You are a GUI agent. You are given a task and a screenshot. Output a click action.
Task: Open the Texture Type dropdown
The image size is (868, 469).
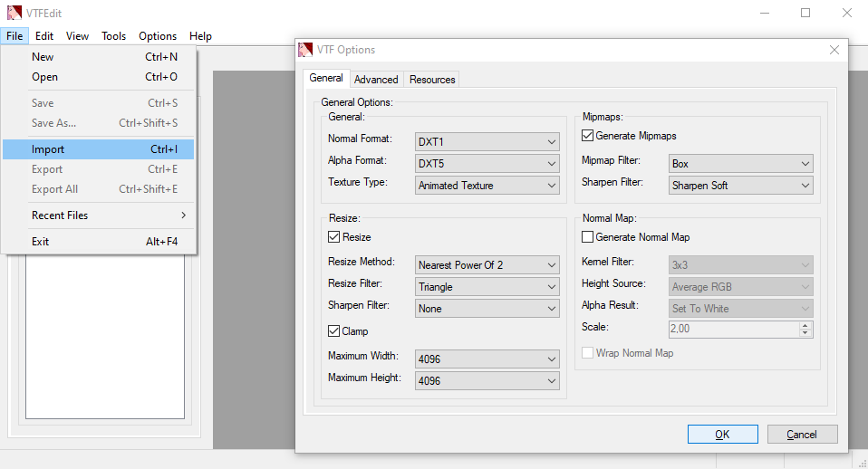pyautogui.click(x=487, y=186)
